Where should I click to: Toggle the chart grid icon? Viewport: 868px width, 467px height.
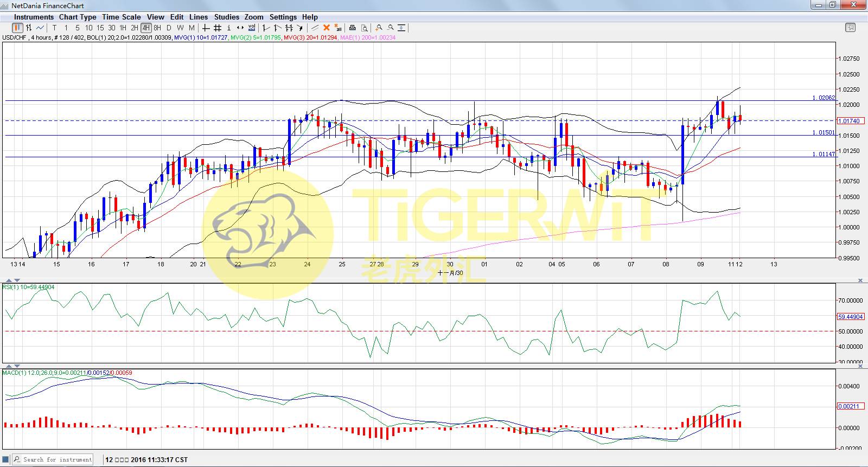pyautogui.click(x=217, y=28)
